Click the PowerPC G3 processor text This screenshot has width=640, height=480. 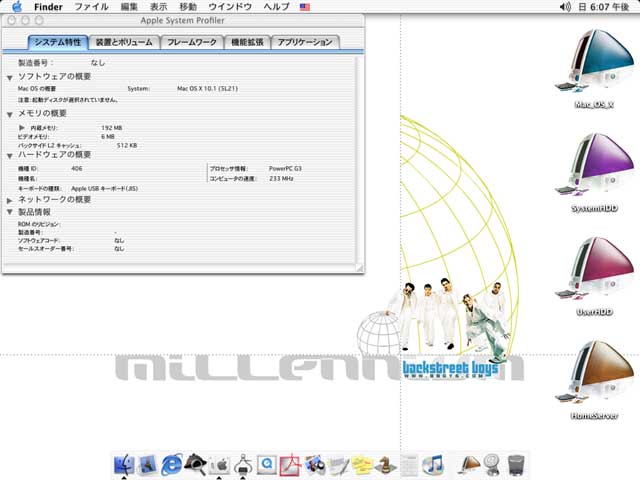pos(285,168)
